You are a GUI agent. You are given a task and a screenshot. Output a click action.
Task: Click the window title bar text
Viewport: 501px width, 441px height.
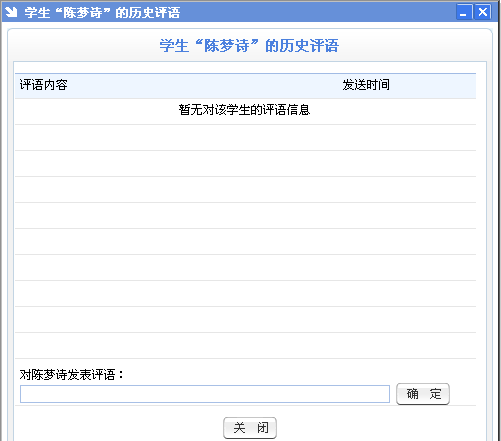[x=102, y=13]
